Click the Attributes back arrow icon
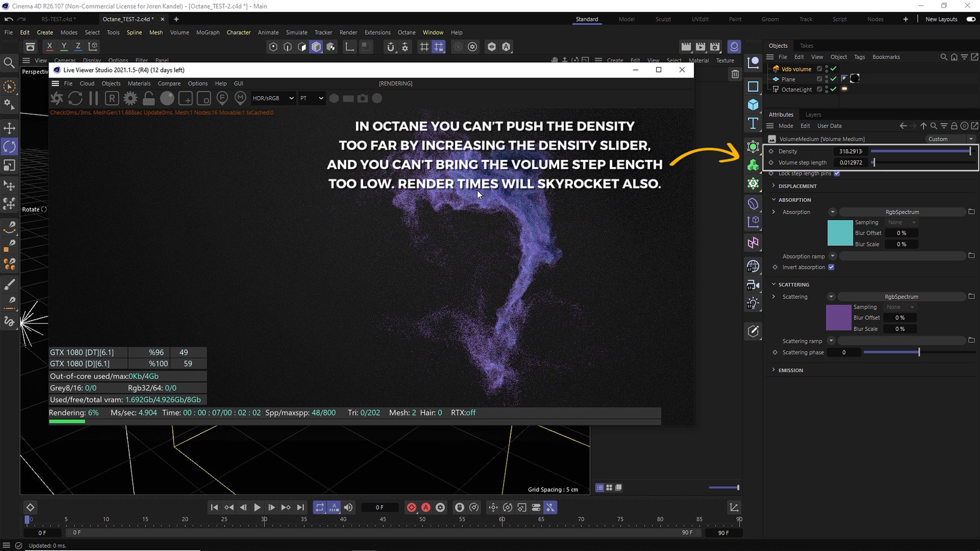This screenshot has width=980, height=551. 903,126
